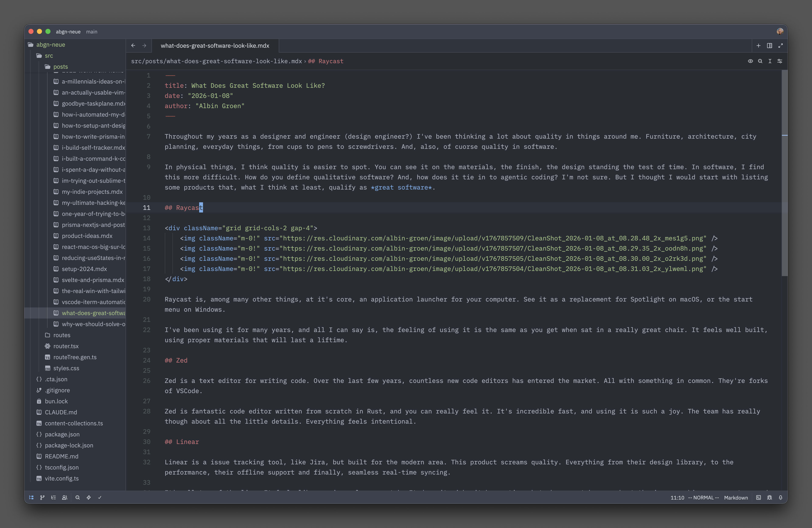Open README.md in the file tree
This screenshot has width=812, height=528.
click(x=62, y=456)
